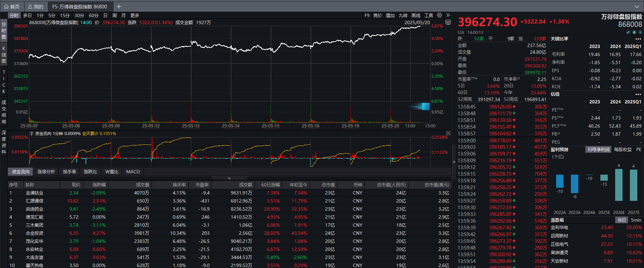Viewport: 644px width, 268px height.
Task: Click the WP icon beside chart date
Action: point(448,23)
